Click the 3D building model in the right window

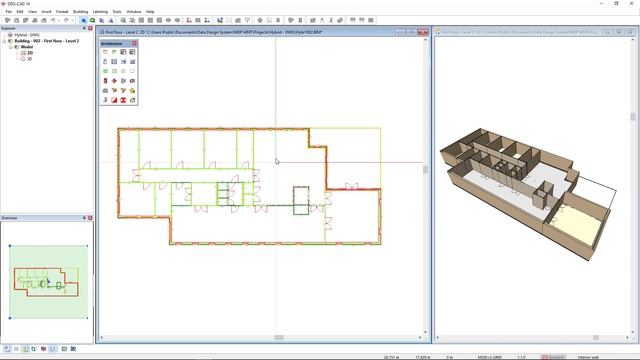[x=527, y=194]
